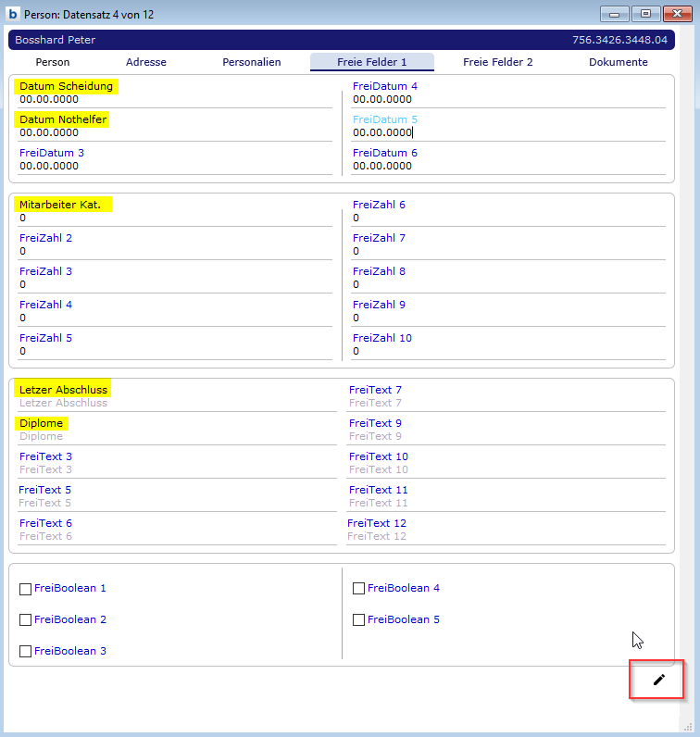Go to the Personalien tab
The image size is (700, 737).
(252, 62)
